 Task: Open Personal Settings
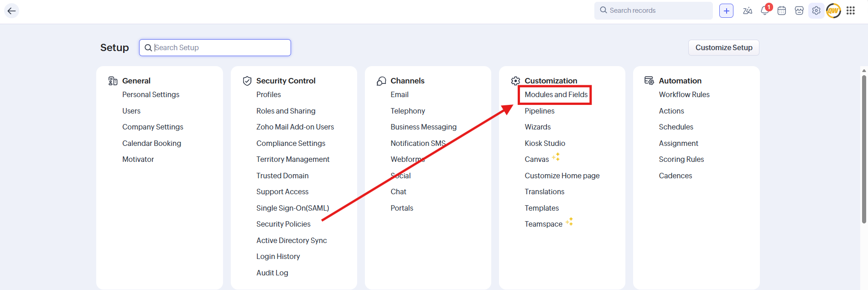151,94
